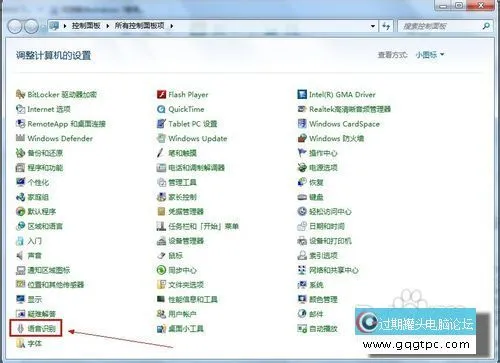Open 同步中心 item

(x=177, y=270)
